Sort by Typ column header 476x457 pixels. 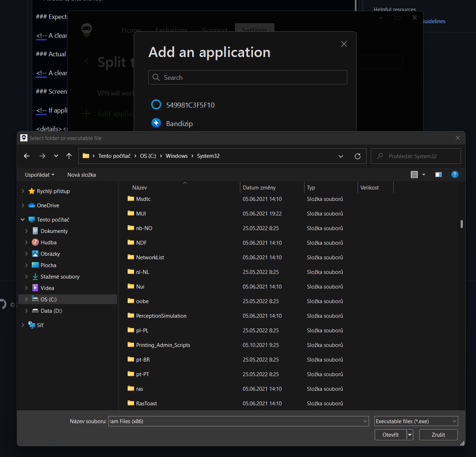(x=311, y=187)
